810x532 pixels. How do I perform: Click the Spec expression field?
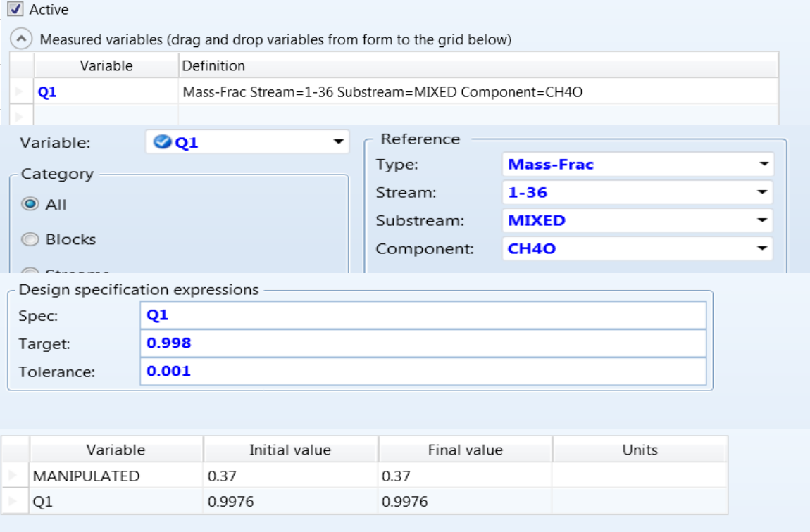423,315
